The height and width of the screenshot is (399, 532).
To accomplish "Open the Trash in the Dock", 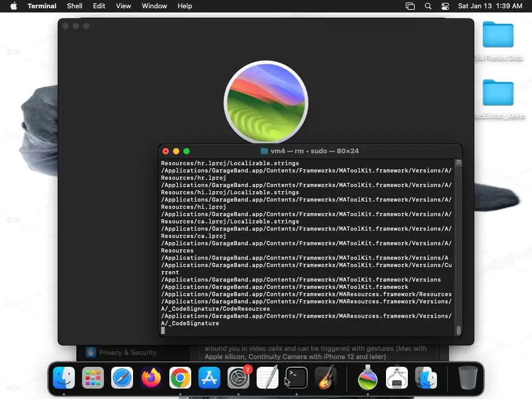I will point(468,378).
